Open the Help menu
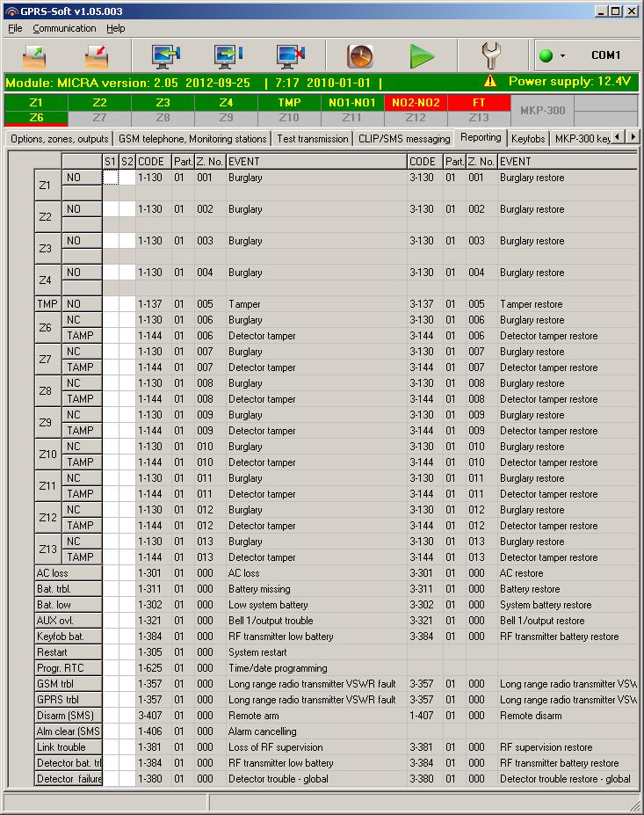Image resolution: width=644 pixels, height=815 pixels. click(x=116, y=28)
